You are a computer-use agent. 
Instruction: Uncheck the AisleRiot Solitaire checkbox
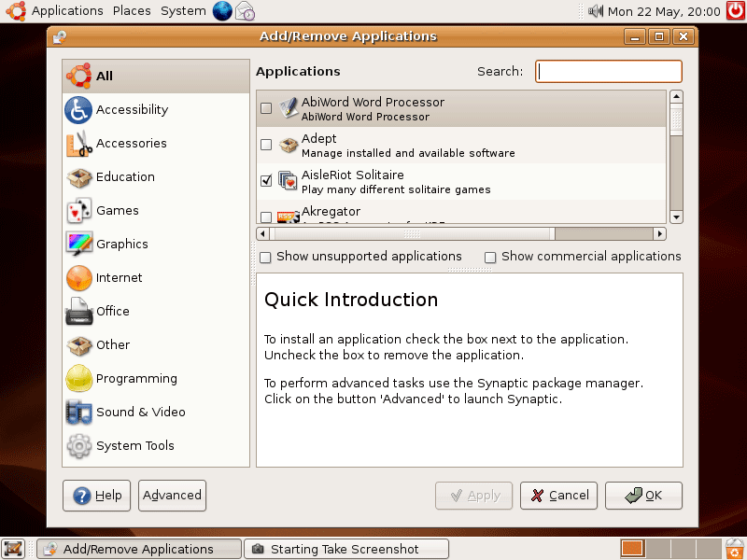click(266, 180)
